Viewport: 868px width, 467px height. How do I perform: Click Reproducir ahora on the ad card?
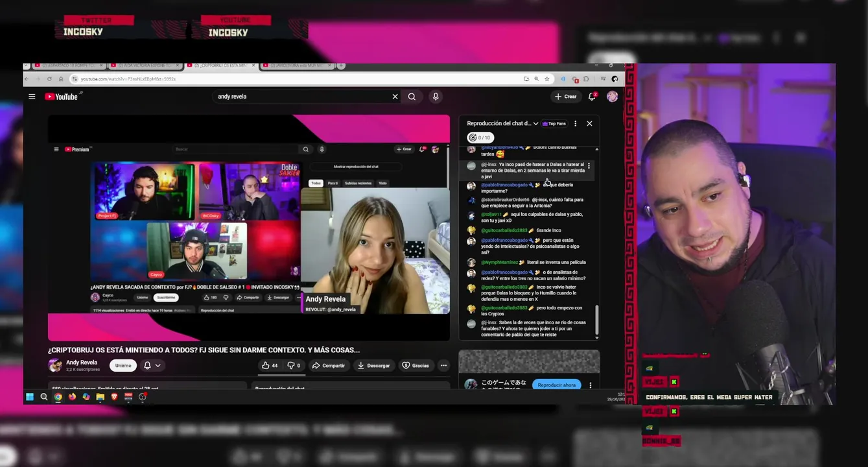[556, 385]
